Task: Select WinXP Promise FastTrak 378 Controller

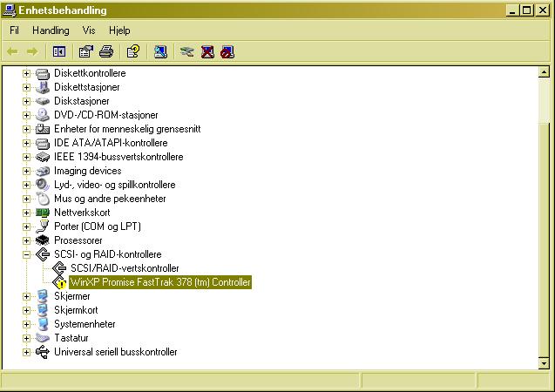Action: click(160, 282)
